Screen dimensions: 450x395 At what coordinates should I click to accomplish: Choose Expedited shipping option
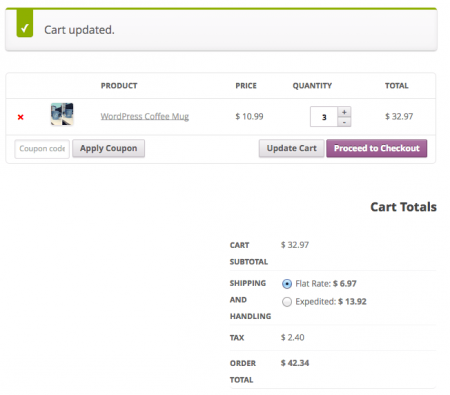click(287, 302)
